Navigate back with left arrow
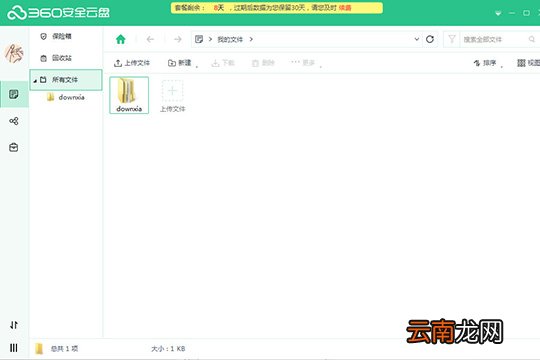This screenshot has width=540, height=360. click(x=150, y=39)
